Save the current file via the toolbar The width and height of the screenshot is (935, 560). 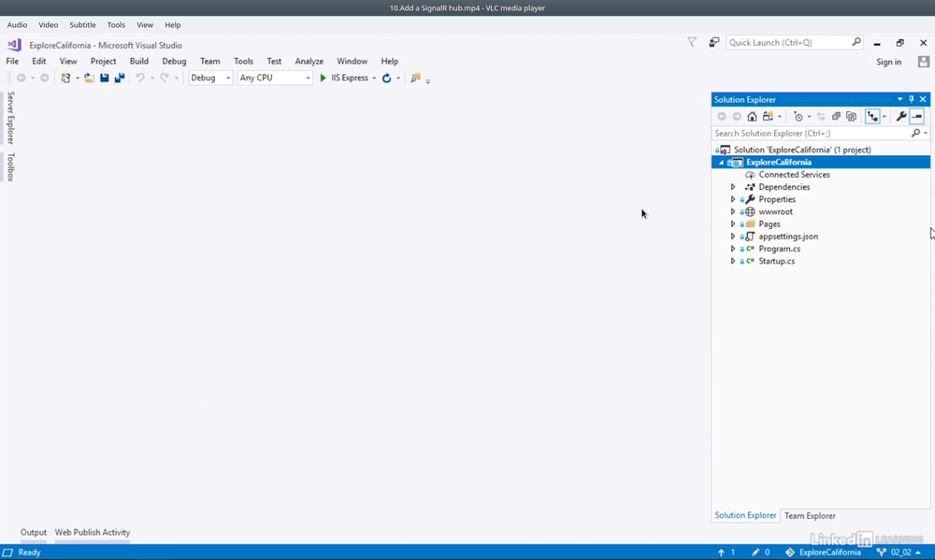pos(105,79)
